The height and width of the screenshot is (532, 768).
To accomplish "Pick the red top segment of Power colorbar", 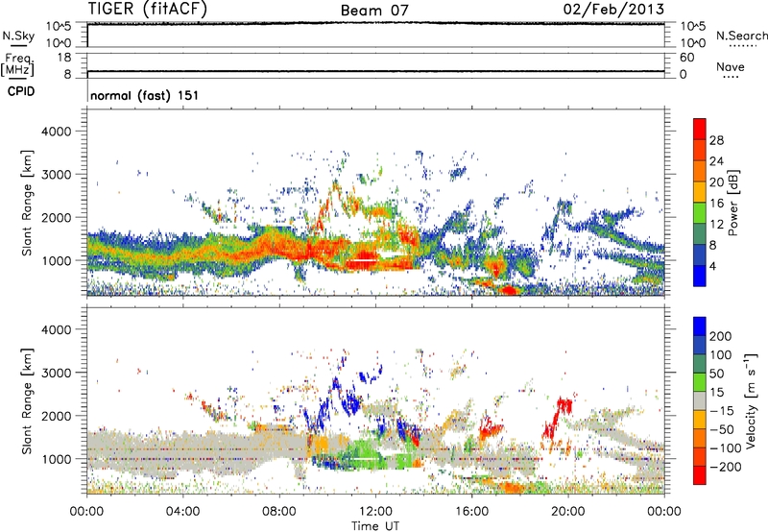I will 700,129.
